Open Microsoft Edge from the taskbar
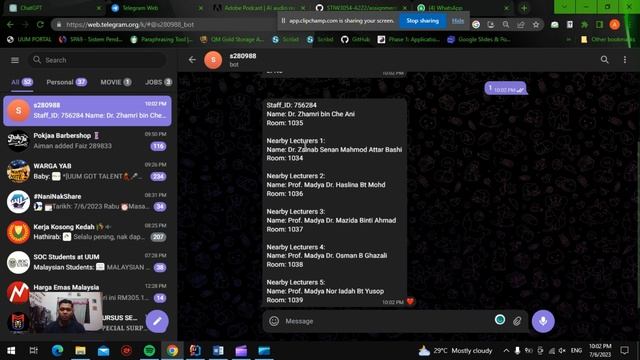The height and width of the screenshot is (360, 640). (58, 351)
